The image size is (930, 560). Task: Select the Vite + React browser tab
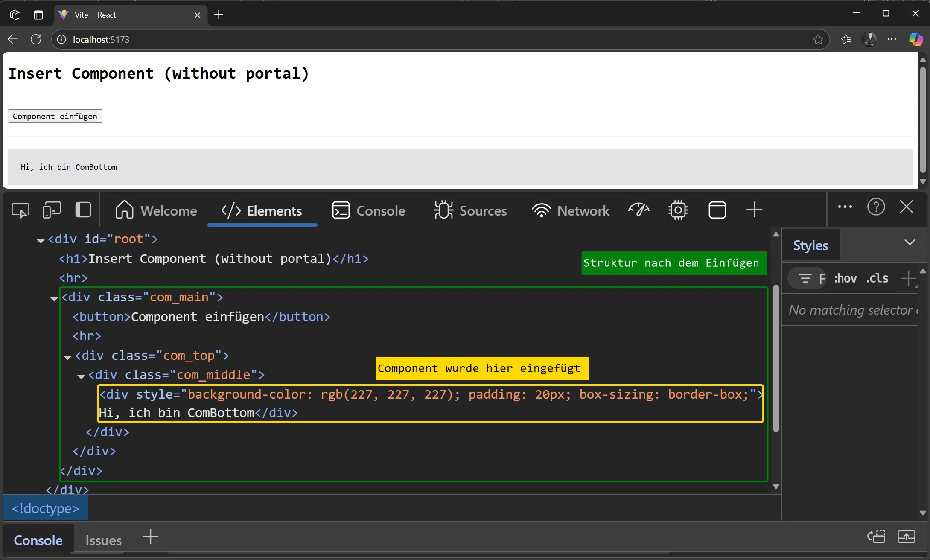pos(131,15)
